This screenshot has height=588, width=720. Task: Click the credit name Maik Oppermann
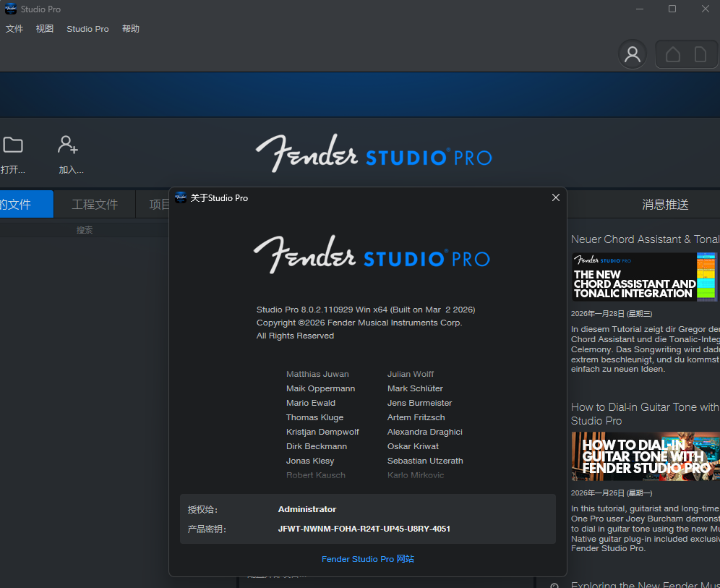(320, 388)
